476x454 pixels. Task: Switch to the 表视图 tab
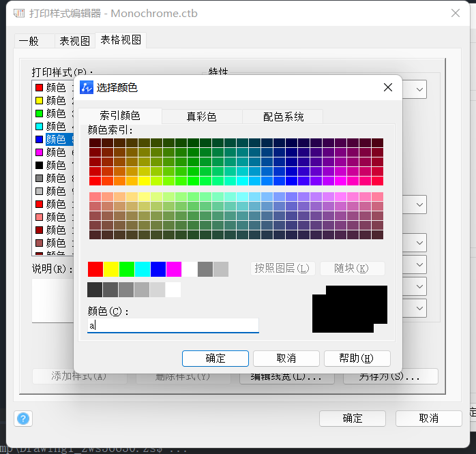[75, 41]
